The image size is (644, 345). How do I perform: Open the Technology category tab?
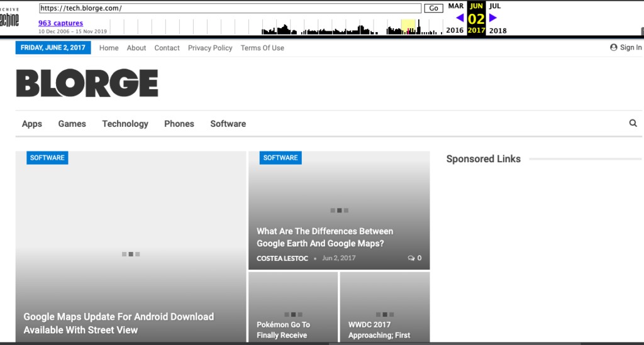pos(125,124)
